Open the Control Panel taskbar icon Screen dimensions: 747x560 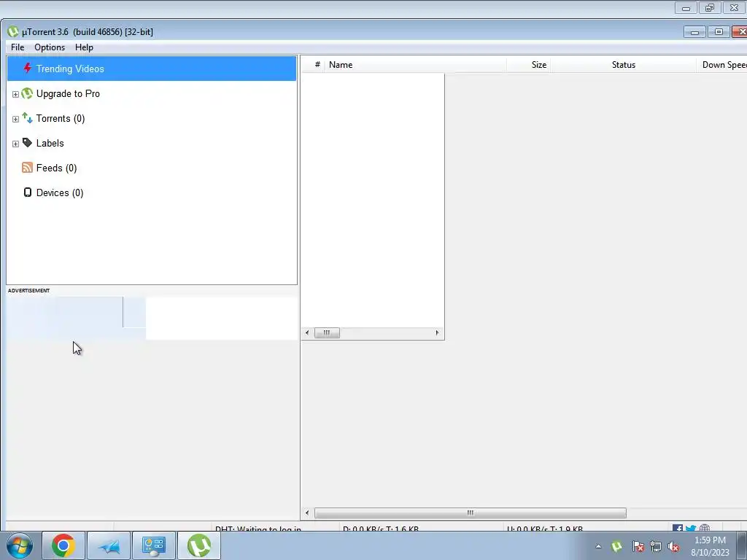tap(153, 545)
